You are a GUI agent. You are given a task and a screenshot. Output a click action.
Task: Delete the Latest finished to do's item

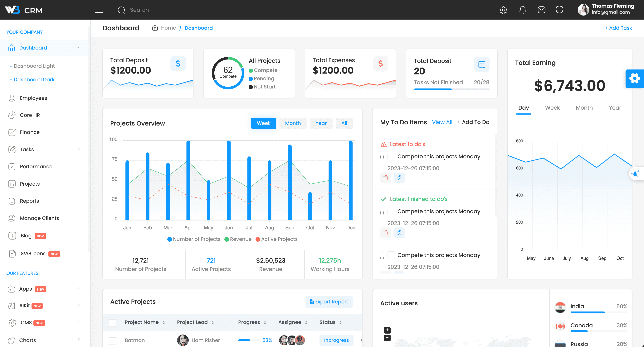[x=386, y=233]
